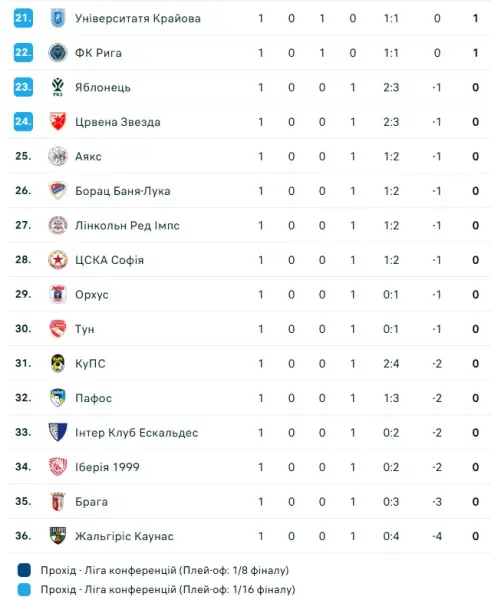Click the Жальгіріс Каунас green crest
This screenshot has height=600, width=491.
(x=58, y=536)
